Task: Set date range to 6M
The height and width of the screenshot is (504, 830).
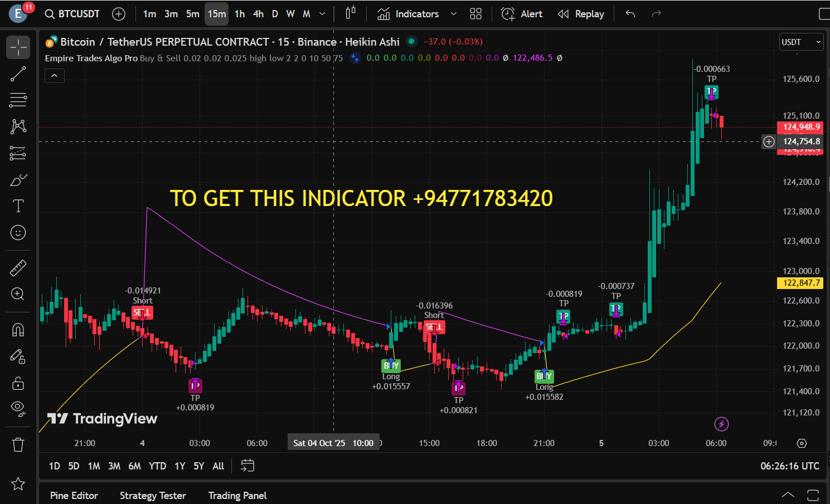Action: pyautogui.click(x=135, y=466)
